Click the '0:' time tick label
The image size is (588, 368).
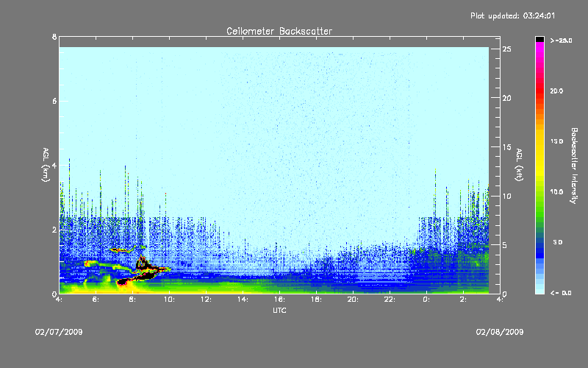point(427,300)
